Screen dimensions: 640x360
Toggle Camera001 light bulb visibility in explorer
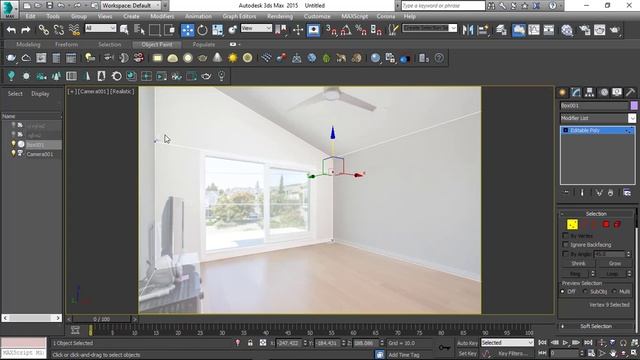13,153
